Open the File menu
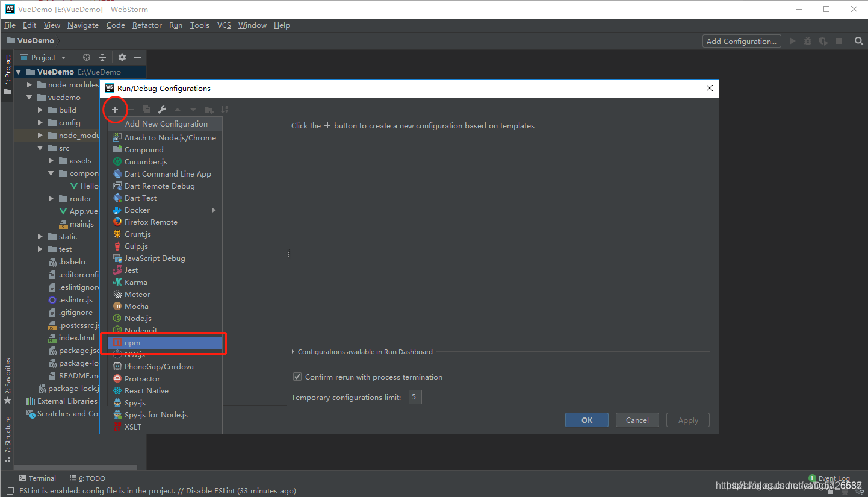Screen dimensions: 868x497 pos(10,25)
